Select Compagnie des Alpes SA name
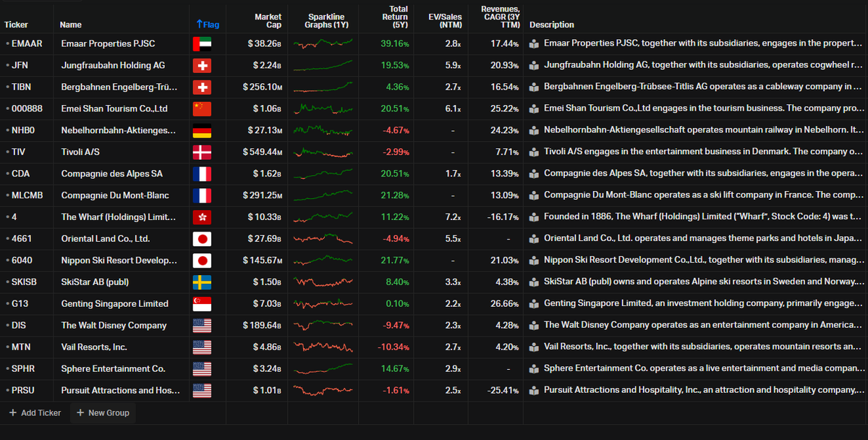Viewport: 868px width, 440px height. [112, 174]
